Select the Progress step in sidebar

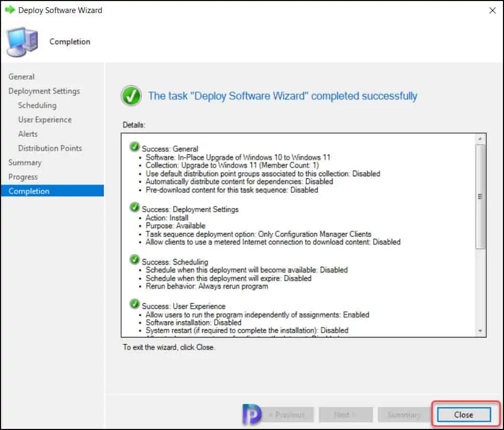[x=23, y=177]
